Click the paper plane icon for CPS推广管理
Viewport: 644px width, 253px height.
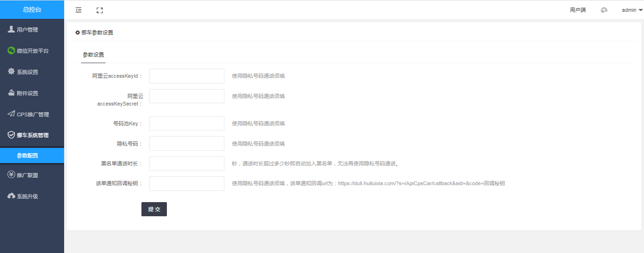[x=11, y=114]
